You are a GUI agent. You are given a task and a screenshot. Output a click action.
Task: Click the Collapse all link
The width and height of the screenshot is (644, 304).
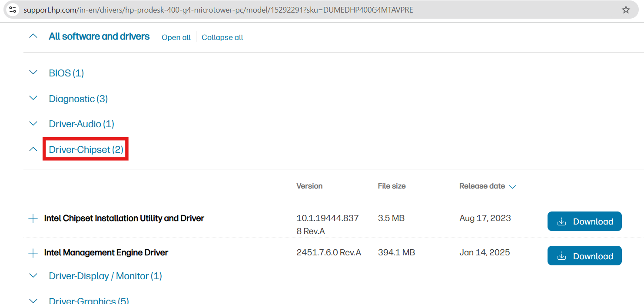pos(222,37)
